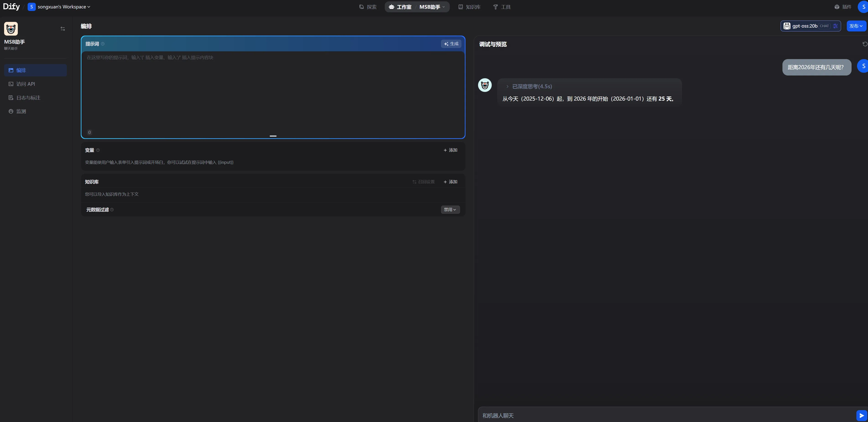Open the 访问 API sidebar item
Image resolution: width=868 pixels, height=422 pixels.
pyautogui.click(x=26, y=84)
